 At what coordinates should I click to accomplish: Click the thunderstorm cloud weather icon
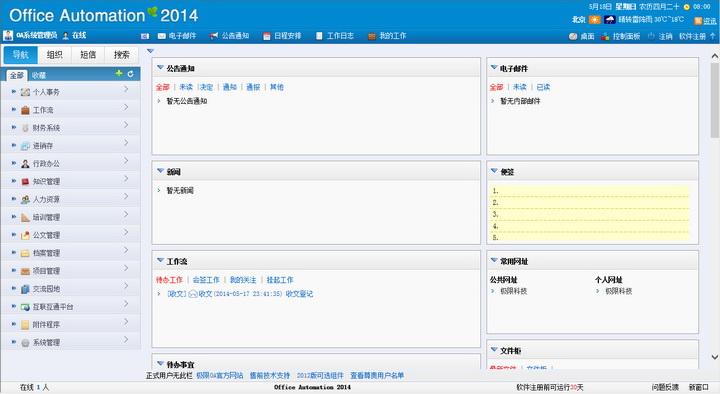click(609, 19)
